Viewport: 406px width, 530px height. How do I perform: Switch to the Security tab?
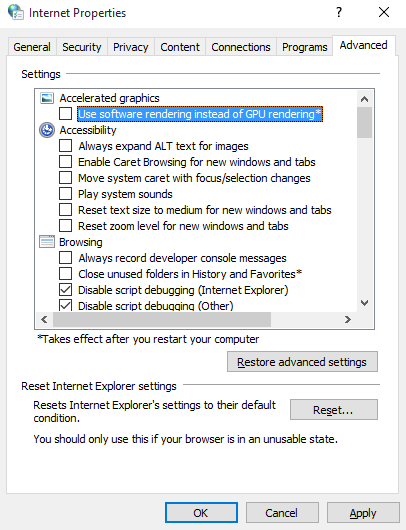point(82,47)
